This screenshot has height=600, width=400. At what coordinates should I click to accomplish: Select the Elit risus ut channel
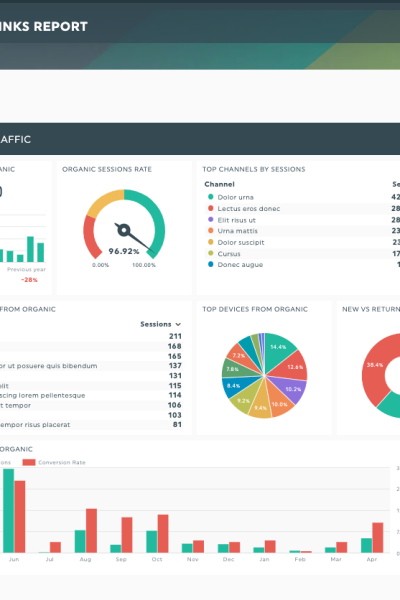click(x=302, y=220)
